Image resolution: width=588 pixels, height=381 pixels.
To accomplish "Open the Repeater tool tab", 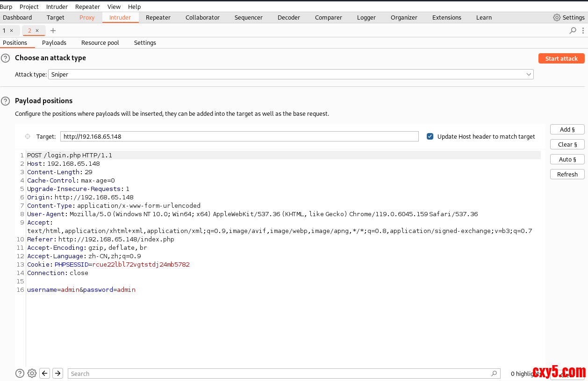I will pyautogui.click(x=158, y=18).
